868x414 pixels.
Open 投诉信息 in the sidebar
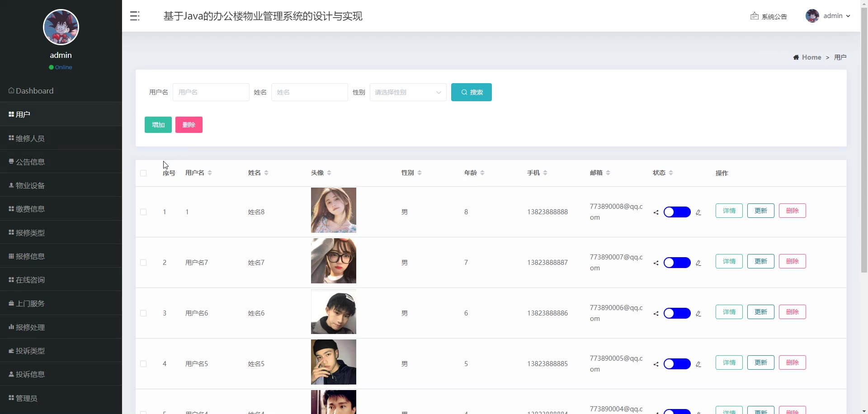[61, 374]
